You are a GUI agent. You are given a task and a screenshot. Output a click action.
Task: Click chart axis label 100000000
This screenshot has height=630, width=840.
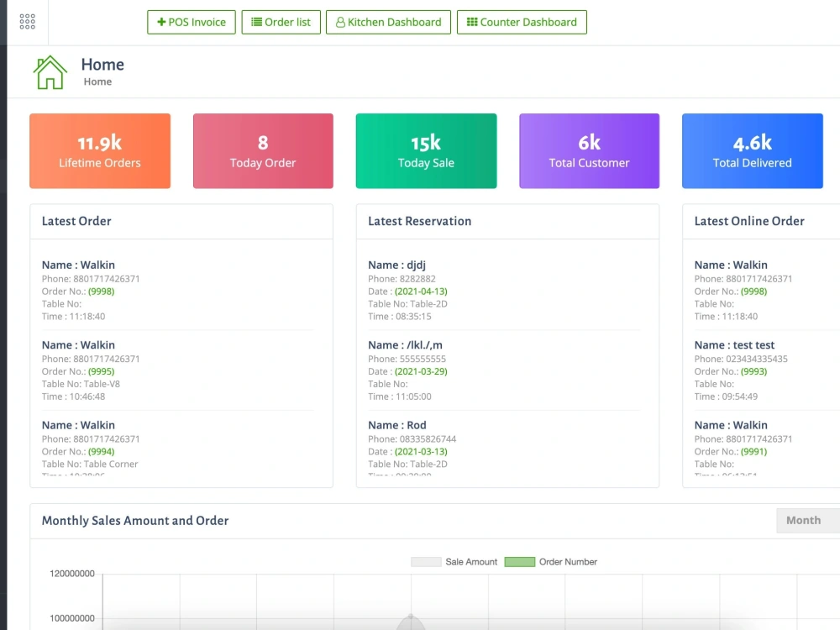click(x=71, y=618)
